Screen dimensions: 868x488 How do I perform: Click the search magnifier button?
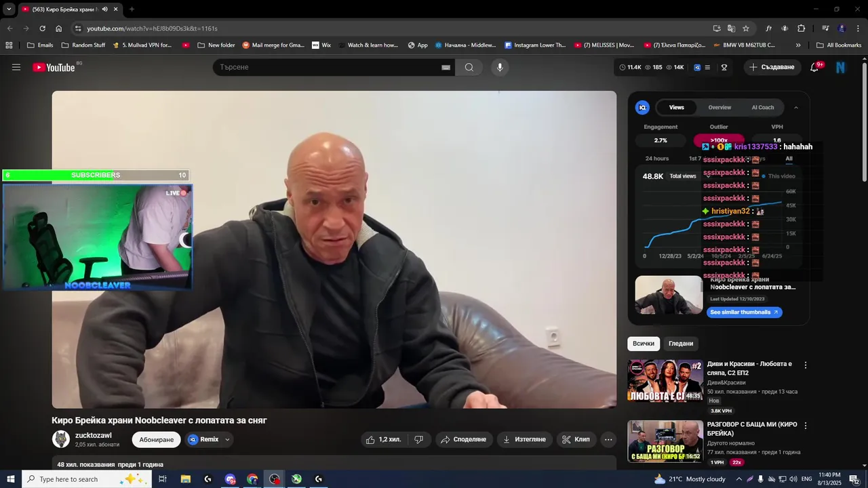469,67
